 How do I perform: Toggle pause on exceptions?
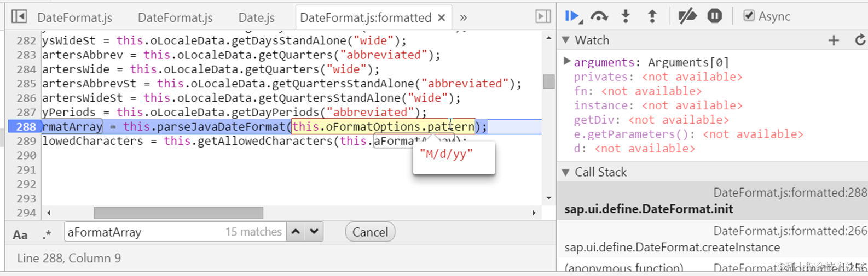[x=715, y=16]
